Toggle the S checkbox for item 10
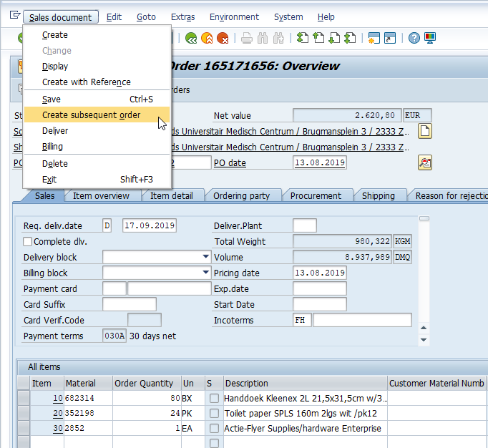This screenshot has width=488, height=448. [214, 398]
